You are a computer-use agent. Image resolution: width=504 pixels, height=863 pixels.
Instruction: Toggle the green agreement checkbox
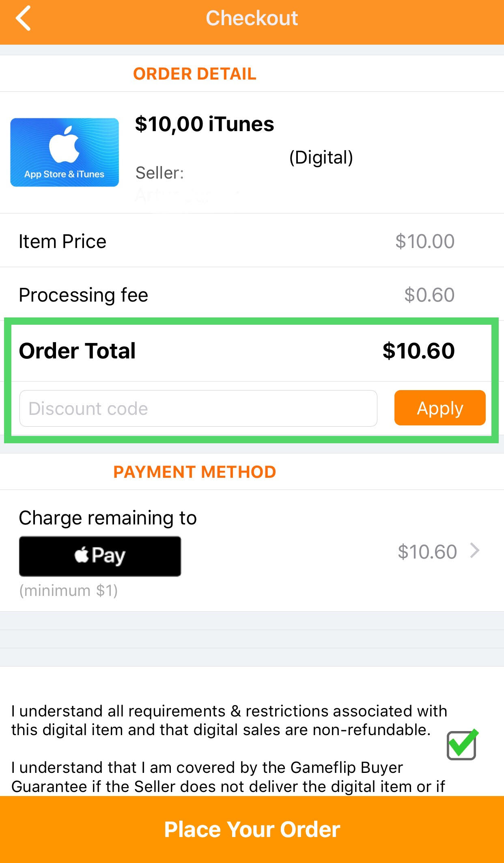[x=461, y=745]
